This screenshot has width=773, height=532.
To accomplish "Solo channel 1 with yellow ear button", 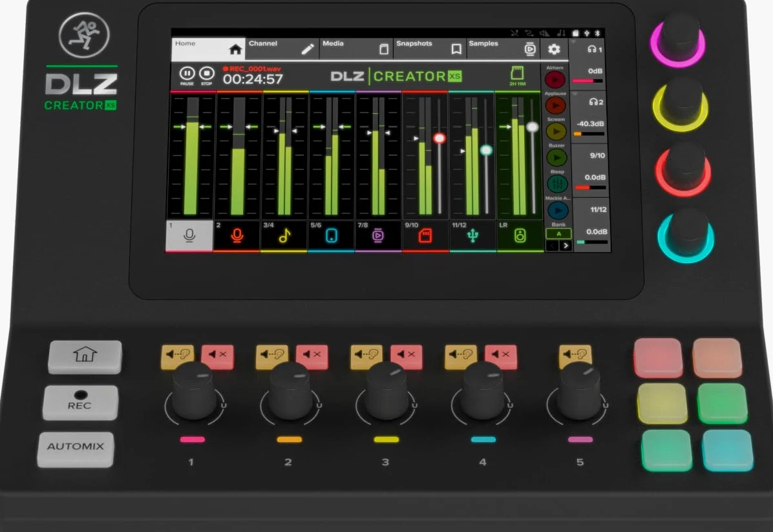I will click(178, 356).
